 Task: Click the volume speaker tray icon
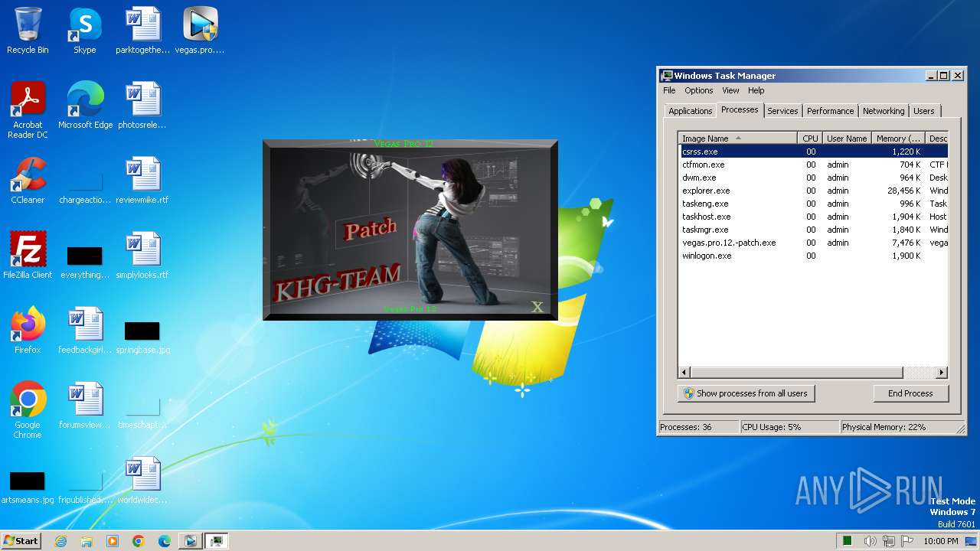click(x=870, y=541)
